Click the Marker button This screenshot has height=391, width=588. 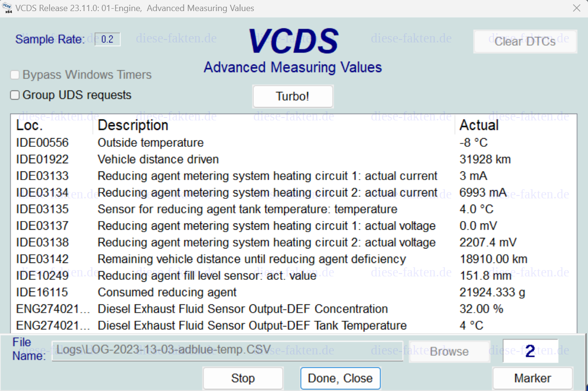point(533,378)
